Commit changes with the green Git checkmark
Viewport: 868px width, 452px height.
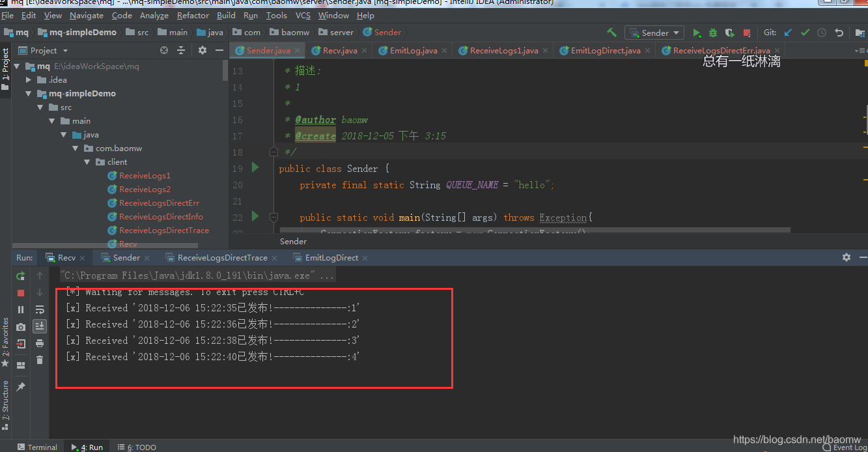click(805, 33)
